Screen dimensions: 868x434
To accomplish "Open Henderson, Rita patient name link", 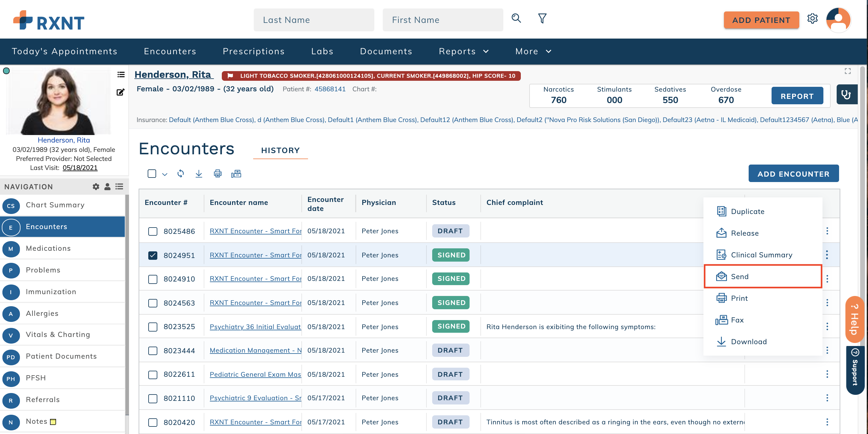I will click(x=174, y=74).
